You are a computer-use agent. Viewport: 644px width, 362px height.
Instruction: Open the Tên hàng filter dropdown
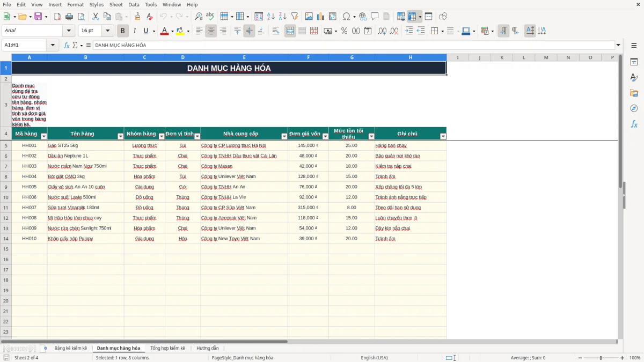point(121,137)
